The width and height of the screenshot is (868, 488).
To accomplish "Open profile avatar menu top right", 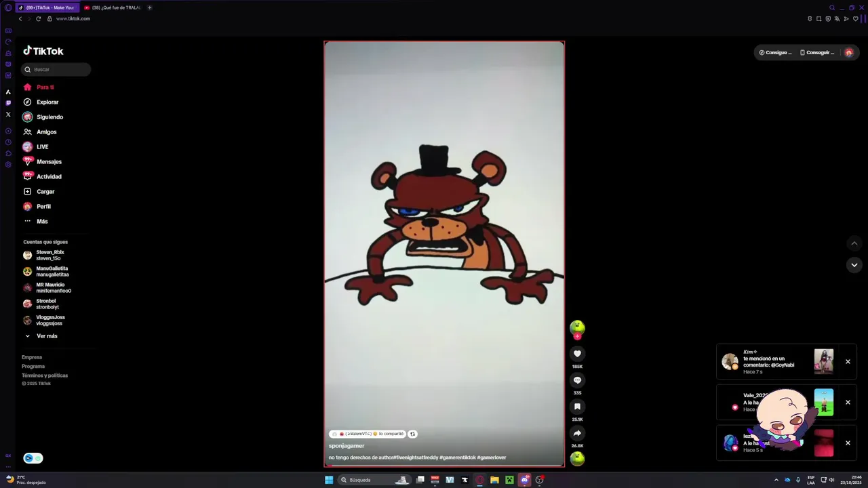I will tap(849, 52).
